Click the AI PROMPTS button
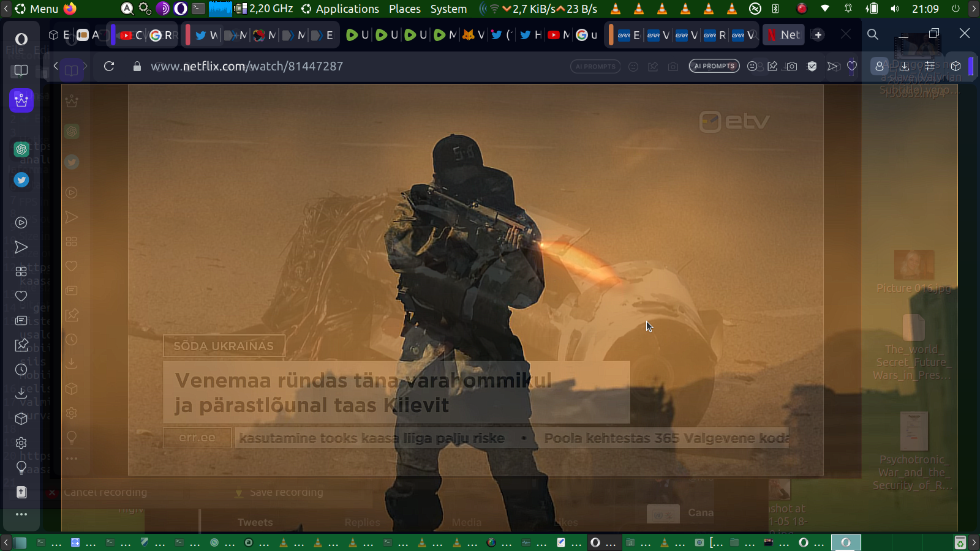Image resolution: width=980 pixels, height=551 pixels. tap(714, 66)
